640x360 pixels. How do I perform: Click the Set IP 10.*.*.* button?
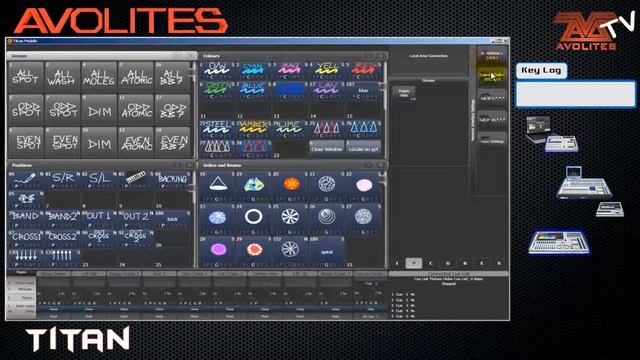tap(492, 120)
